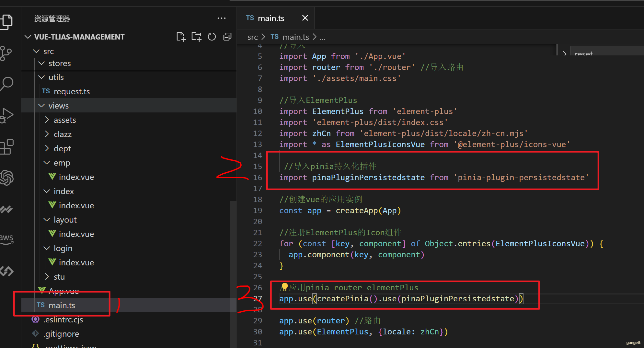Screen dimensions: 644x348
Task: Open the .gitignore file
Action: pyautogui.click(x=129, y=334)
